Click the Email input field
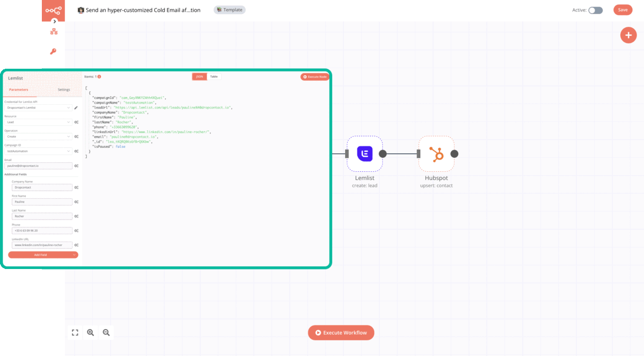The image size is (644, 356). pyautogui.click(x=38, y=166)
